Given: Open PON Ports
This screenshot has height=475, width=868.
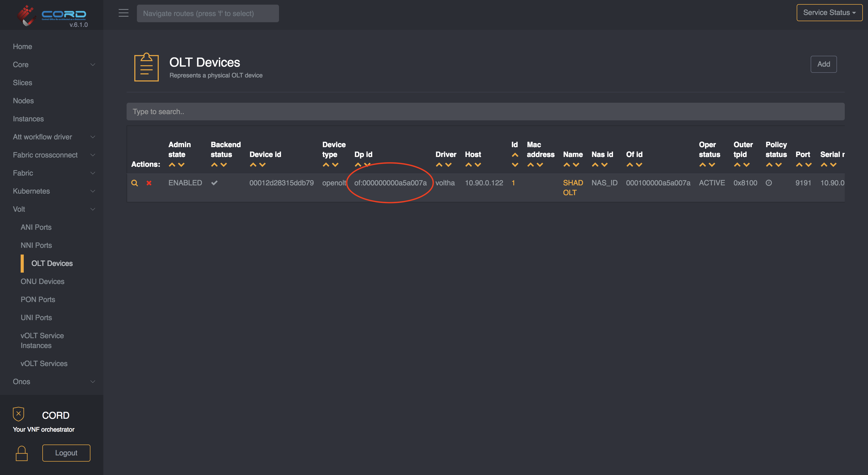Looking at the screenshot, I should click(x=38, y=299).
